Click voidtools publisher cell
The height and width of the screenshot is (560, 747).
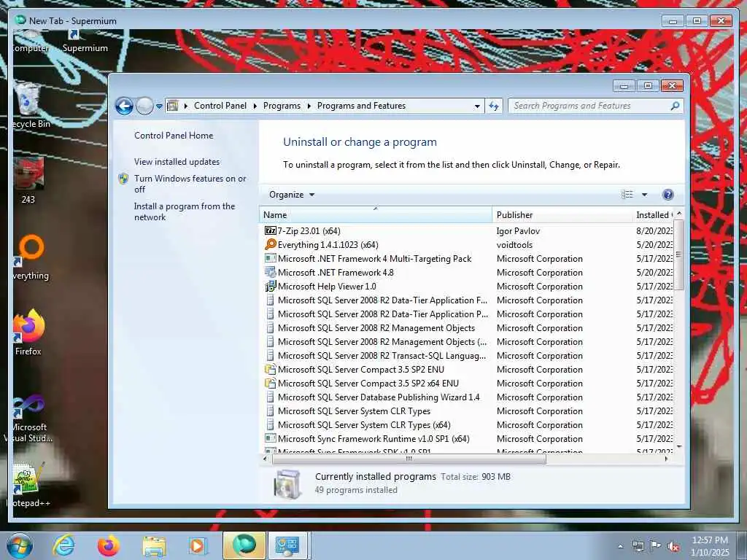[x=514, y=245]
